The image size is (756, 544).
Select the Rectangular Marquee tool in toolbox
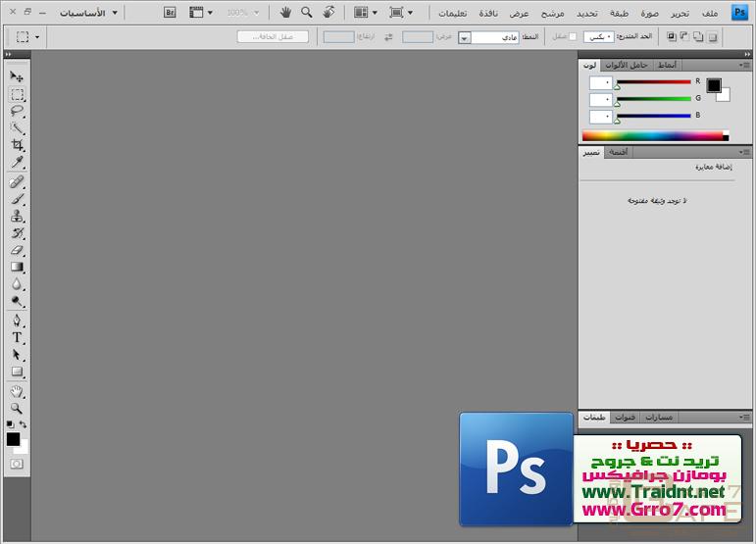click(17, 94)
